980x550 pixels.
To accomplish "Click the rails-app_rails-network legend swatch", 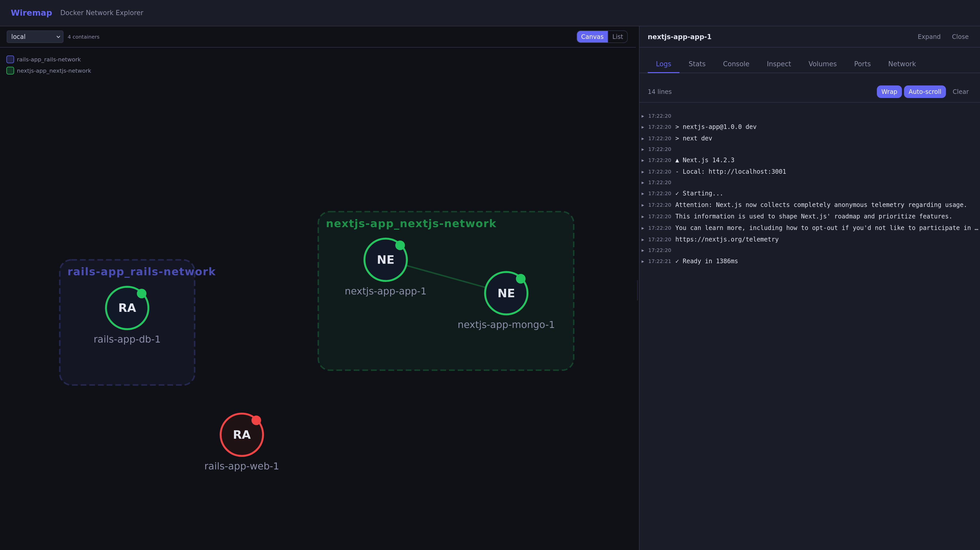I will point(10,59).
